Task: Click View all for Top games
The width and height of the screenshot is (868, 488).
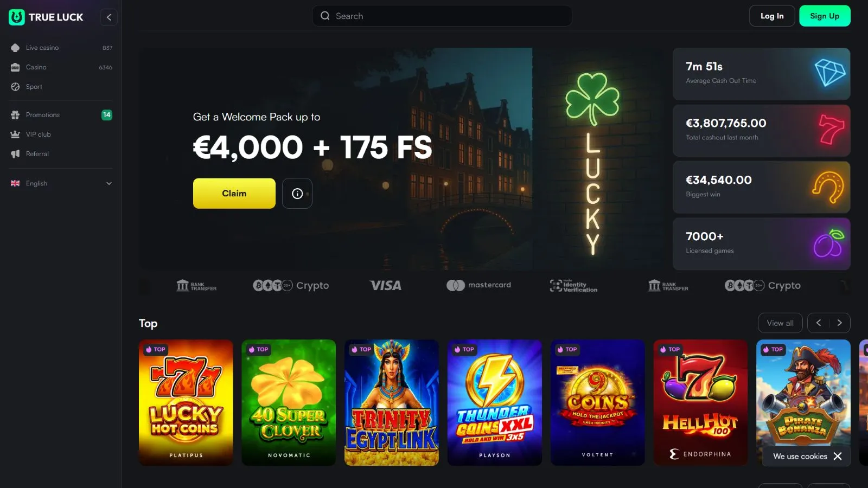Action: point(780,323)
